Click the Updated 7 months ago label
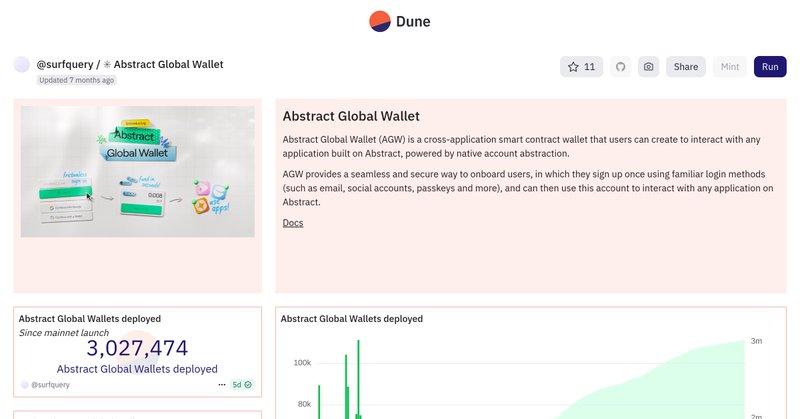 click(x=77, y=80)
